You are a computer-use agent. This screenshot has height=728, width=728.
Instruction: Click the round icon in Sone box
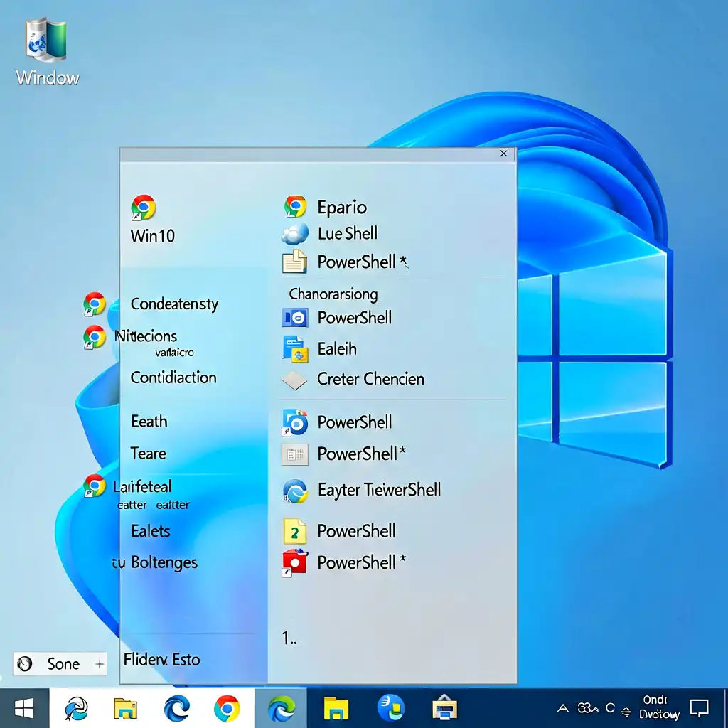point(25,664)
